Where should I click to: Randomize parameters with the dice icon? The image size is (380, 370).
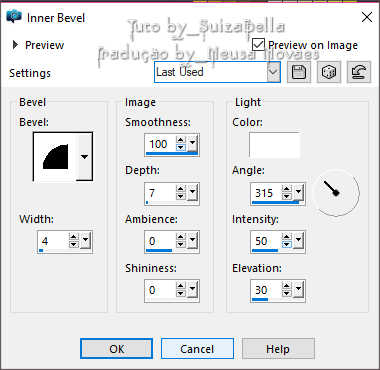coord(328,72)
